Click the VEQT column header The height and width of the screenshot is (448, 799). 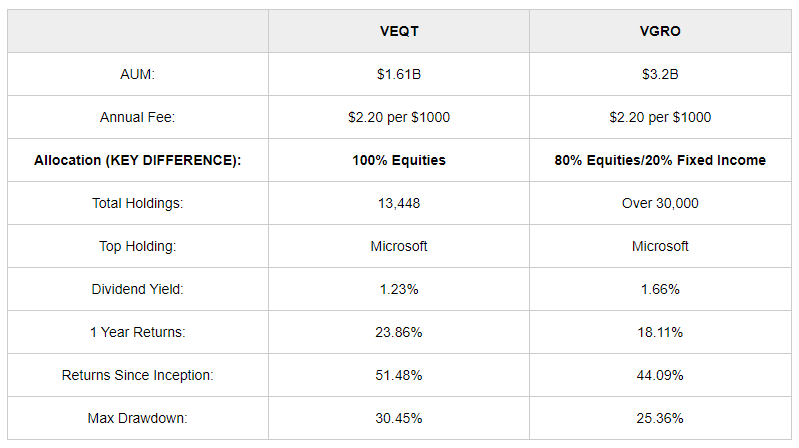click(398, 31)
